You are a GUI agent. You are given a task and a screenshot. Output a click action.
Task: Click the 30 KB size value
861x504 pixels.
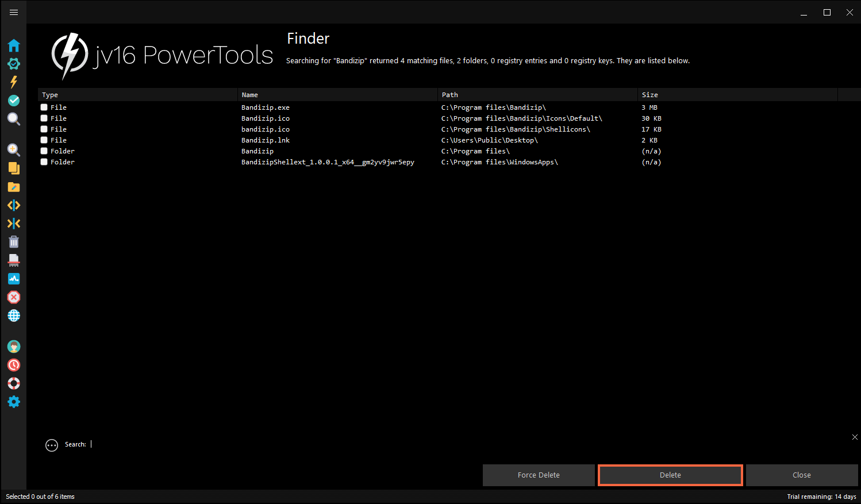click(651, 118)
